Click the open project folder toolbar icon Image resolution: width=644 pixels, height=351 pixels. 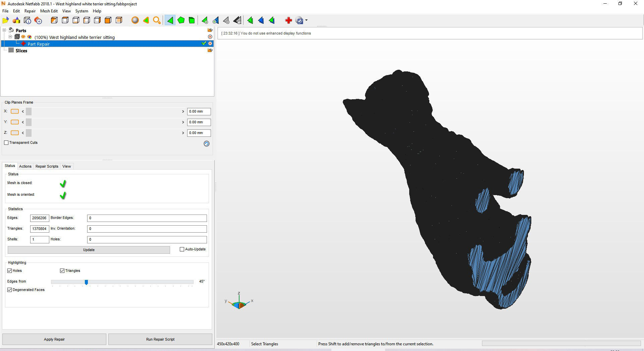(x=6, y=20)
